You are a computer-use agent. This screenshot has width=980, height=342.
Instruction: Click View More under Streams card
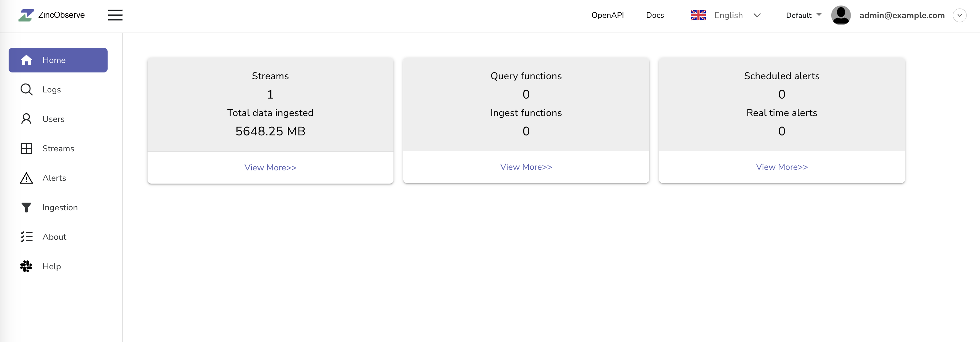pyautogui.click(x=270, y=168)
